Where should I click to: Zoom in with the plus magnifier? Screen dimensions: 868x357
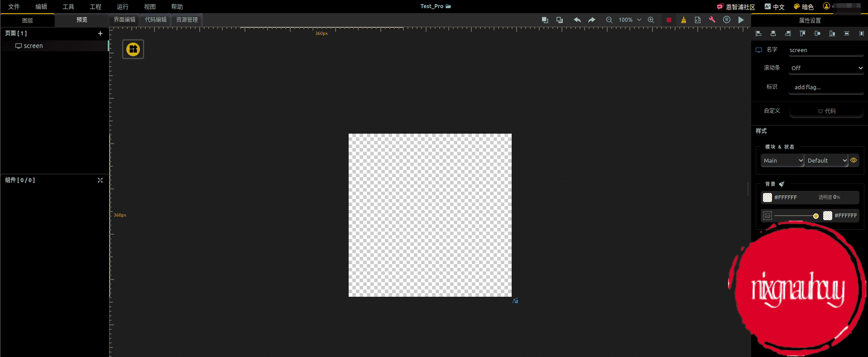pyautogui.click(x=651, y=20)
